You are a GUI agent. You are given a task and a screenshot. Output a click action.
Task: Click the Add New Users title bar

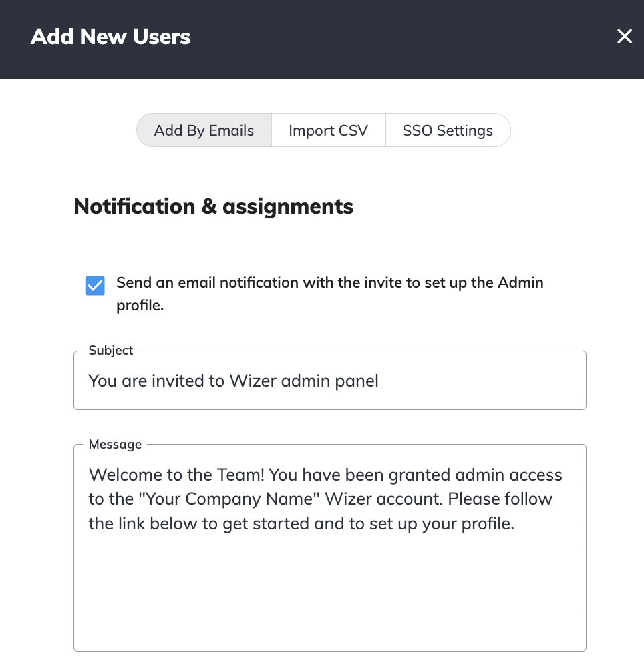click(x=110, y=37)
